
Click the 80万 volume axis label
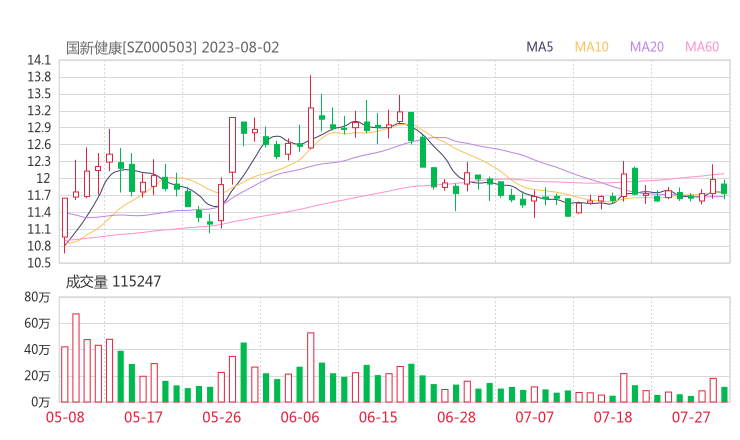[37, 297]
